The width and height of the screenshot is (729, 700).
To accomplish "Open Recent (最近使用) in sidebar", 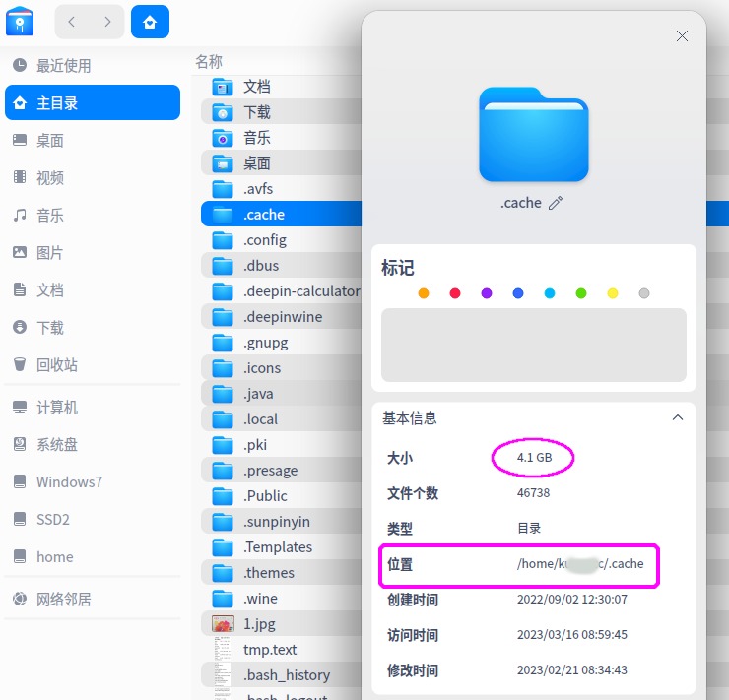I will point(93,66).
